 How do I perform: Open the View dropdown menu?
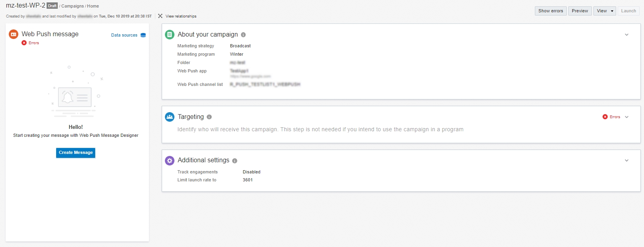[x=605, y=11]
